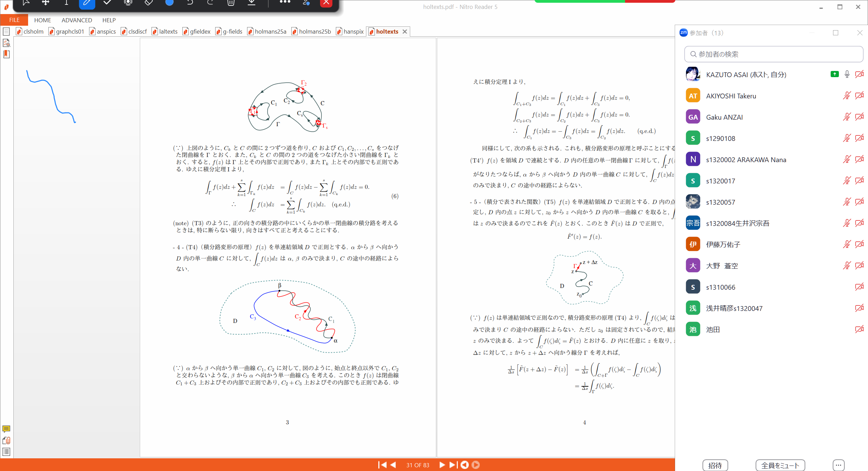Click the blue pen color swatch

tap(169, 3)
